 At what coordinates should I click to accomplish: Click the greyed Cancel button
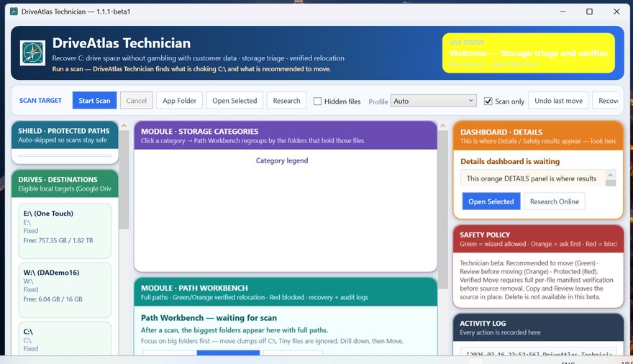[137, 101]
